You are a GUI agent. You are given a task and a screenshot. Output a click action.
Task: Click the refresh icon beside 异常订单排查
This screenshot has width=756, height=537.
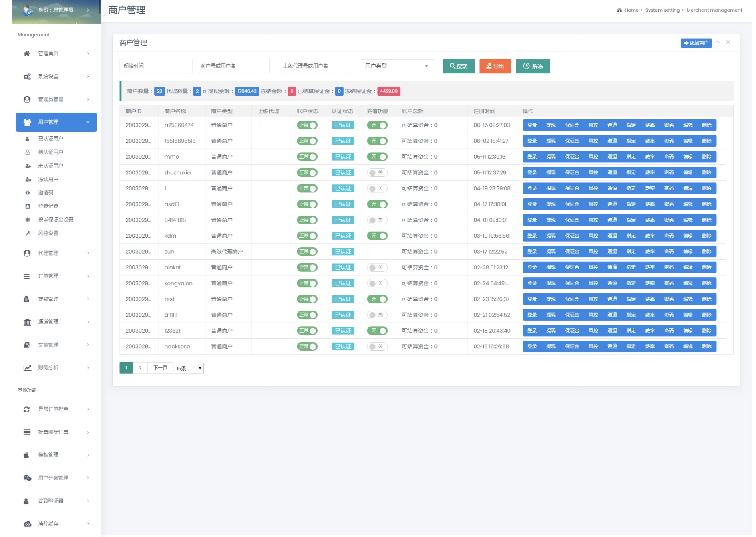pyautogui.click(x=27, y=409)
